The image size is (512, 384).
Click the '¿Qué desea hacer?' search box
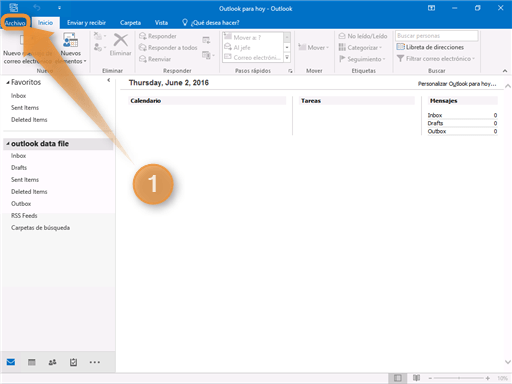[211, 23]
